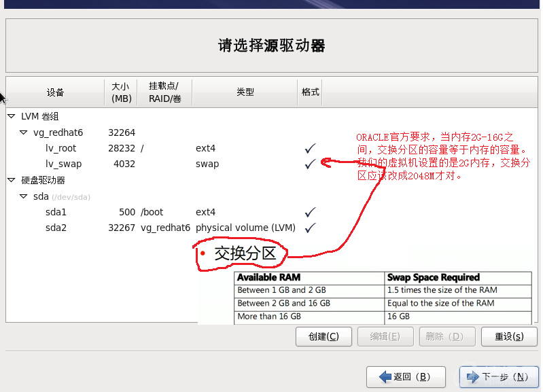543x392 pixels.
Task: Collapse the vg_redhat6 volume group
Action: point(23,132)
